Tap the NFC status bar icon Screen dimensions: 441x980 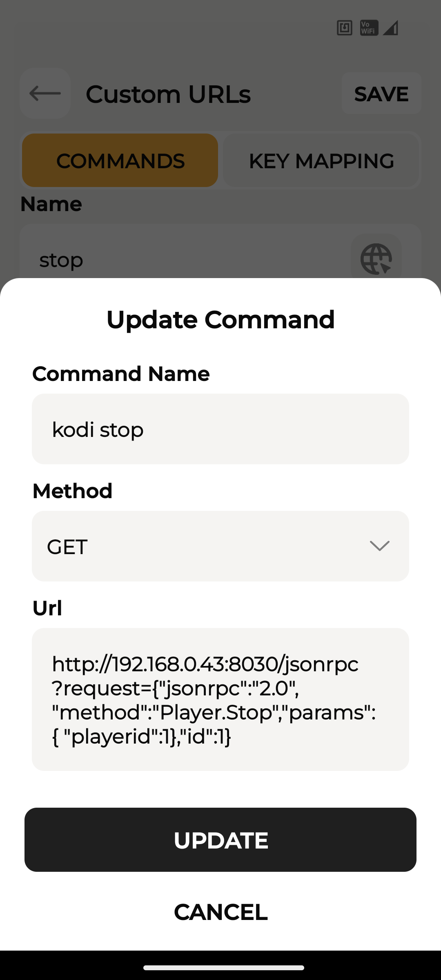[344, 28]
